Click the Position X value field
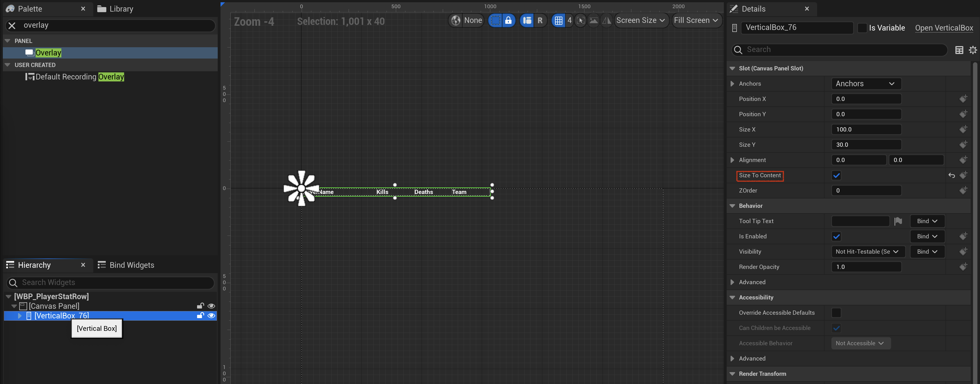 (866, 99)
